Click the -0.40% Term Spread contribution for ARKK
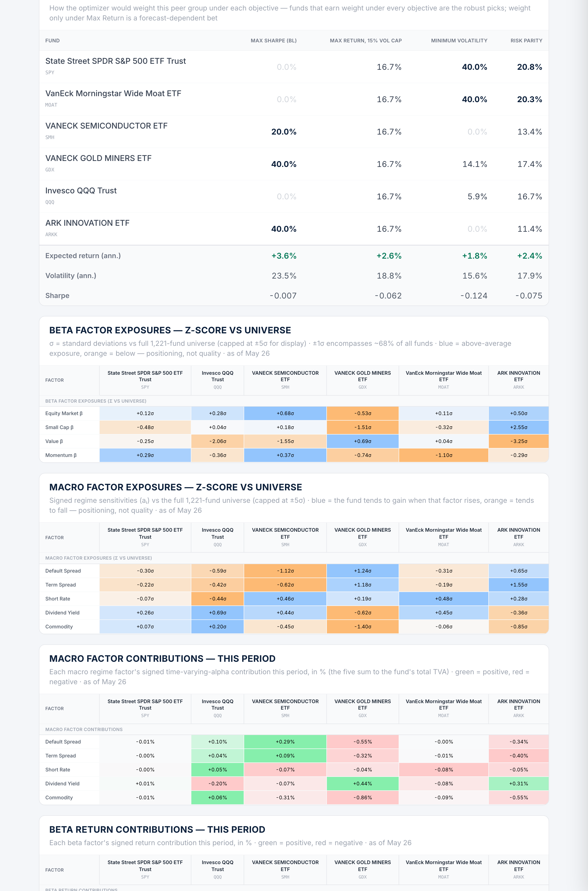Viewport: 588px width, 891px height. tap(519, 756)
